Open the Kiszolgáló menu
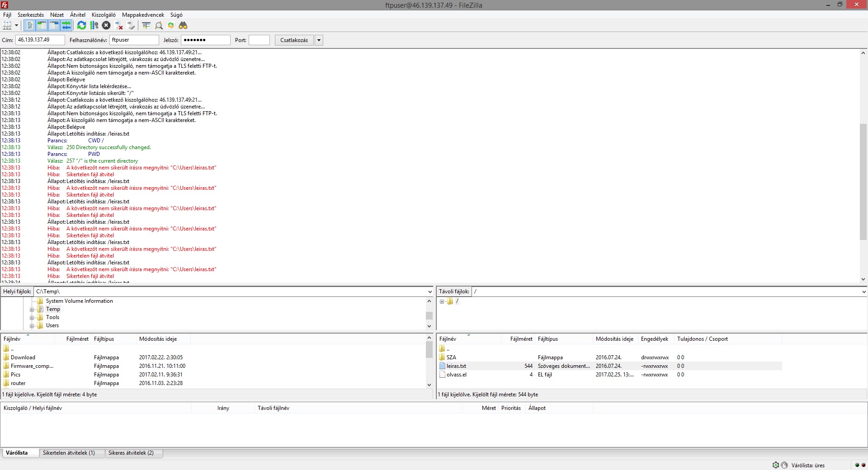 104,15
